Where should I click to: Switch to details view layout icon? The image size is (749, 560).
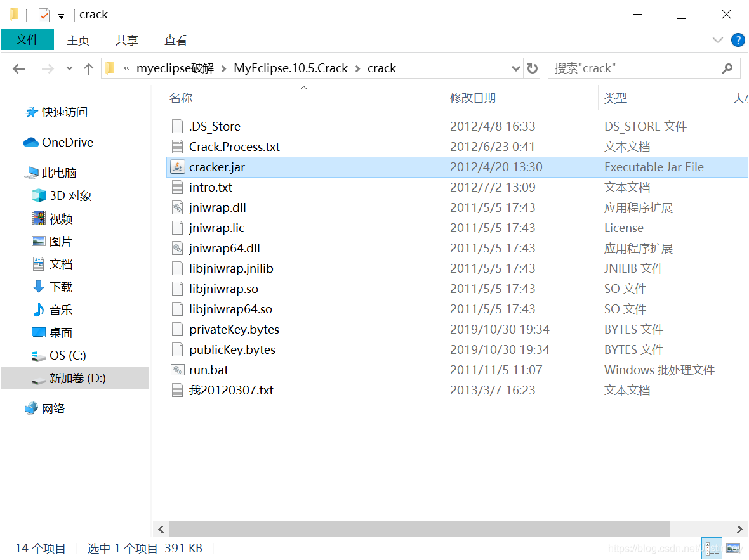coord(712,547)
